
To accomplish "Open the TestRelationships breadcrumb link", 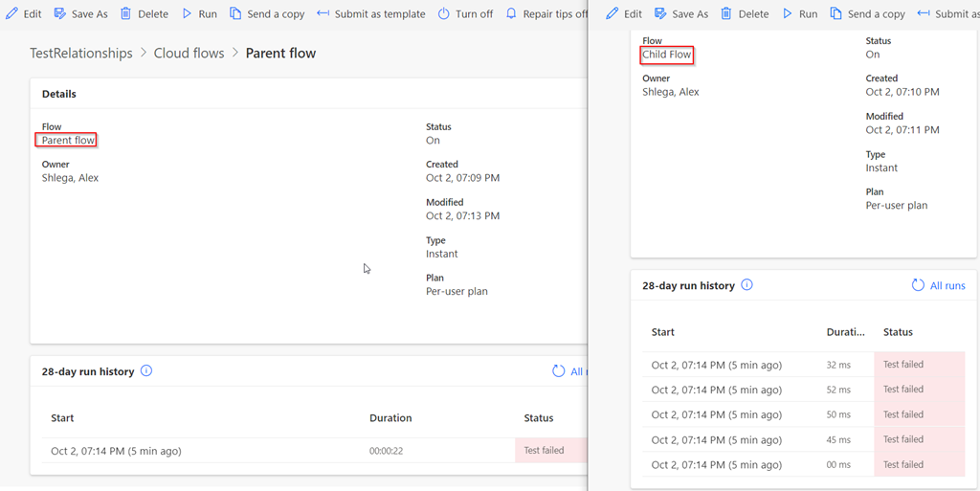I will 81,54.
